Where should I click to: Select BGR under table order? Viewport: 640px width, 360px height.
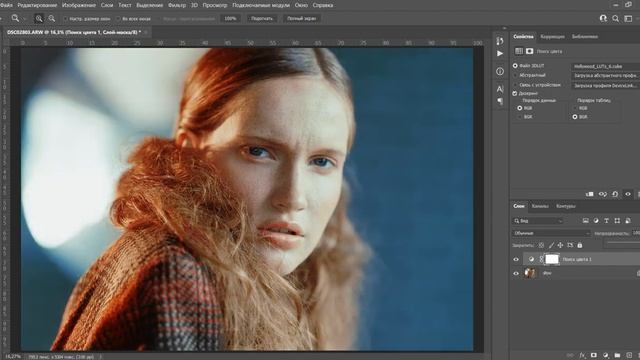(x=575, y=117)
